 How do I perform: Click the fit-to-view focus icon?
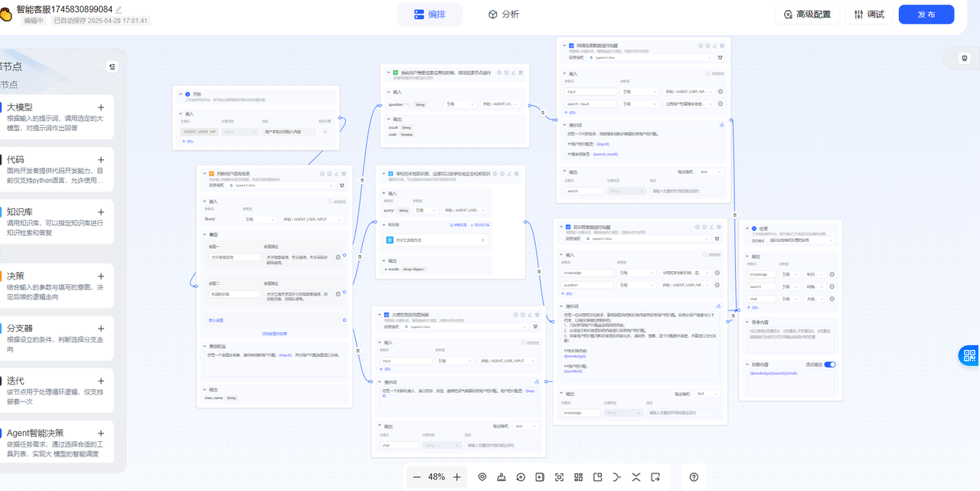pyautogui.click(x=559, y=476)
